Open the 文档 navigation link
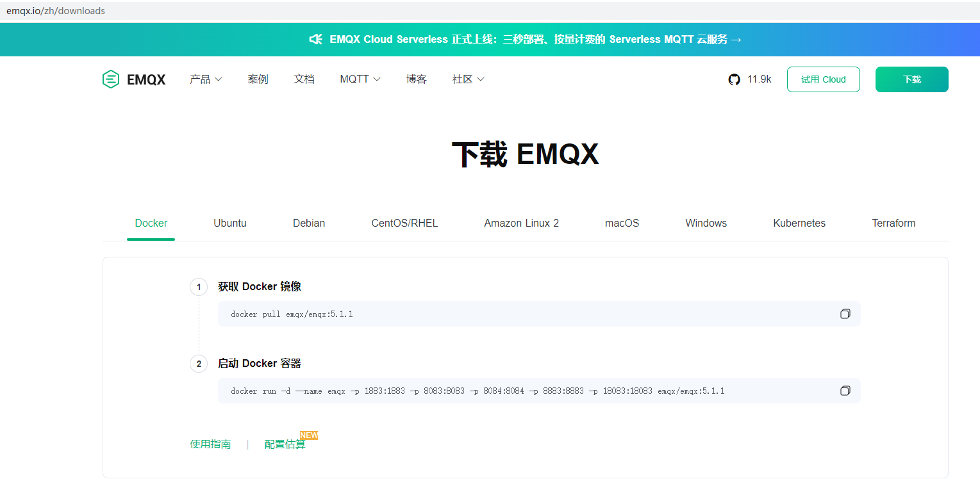980x495 pixels. tap(304, 79)
